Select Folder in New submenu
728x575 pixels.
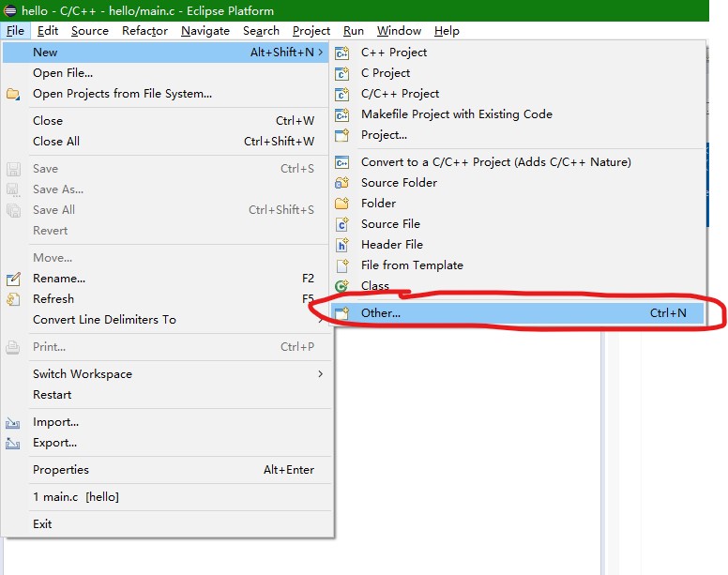(517, 204)
